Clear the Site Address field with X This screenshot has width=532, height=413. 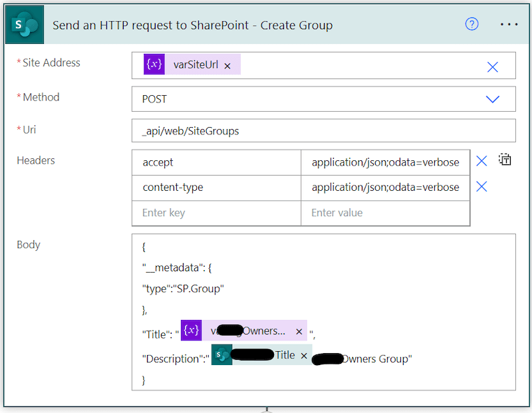tap(492, 67)
